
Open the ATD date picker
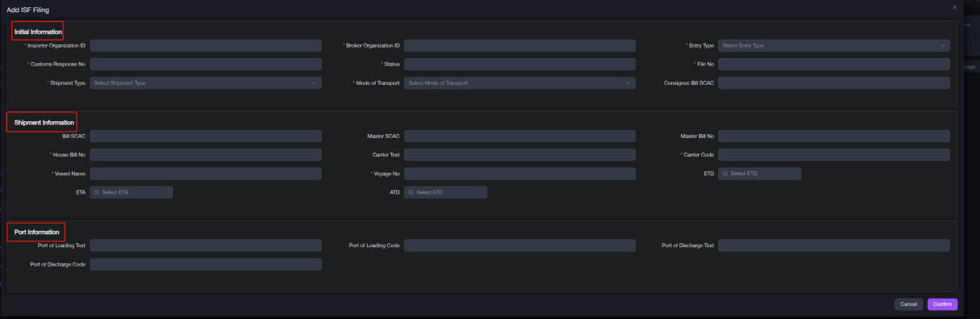click(445, 192)
